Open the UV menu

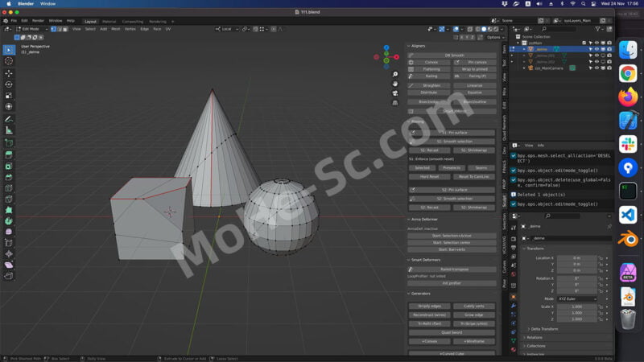tap(168, 29)
